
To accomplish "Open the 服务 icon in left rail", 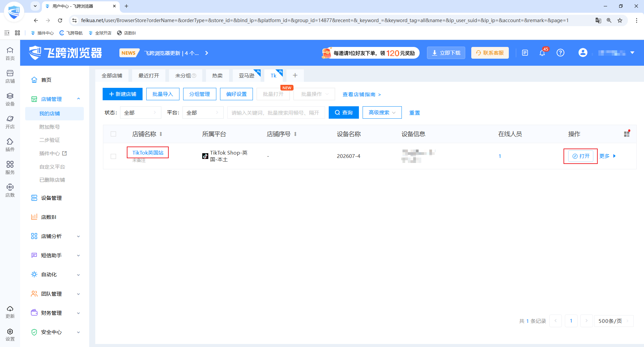I will pos(10,168).
